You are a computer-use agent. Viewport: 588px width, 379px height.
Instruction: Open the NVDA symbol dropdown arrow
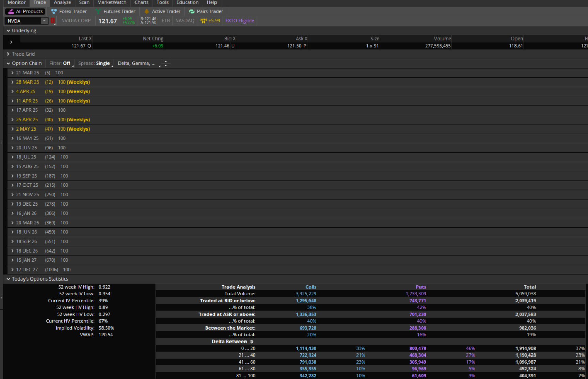[44, 21]
